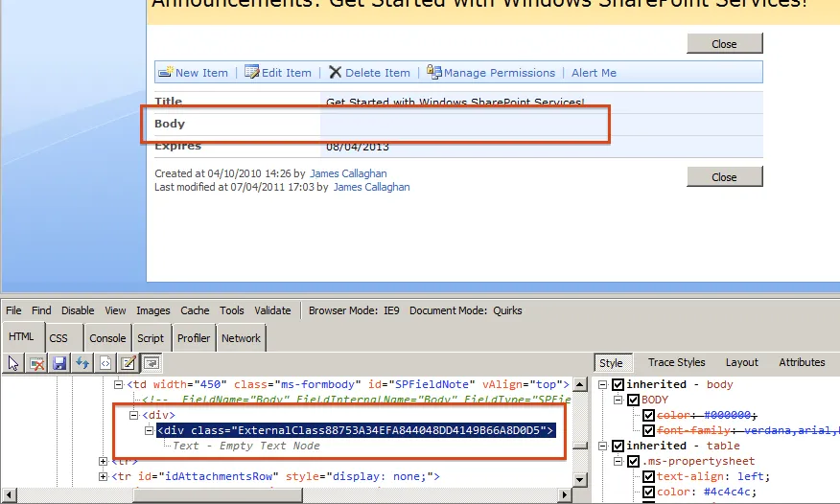The width and height of the screenshot is (840, 504).
Task: Click the lower Close button
Action: click(724, 177)
